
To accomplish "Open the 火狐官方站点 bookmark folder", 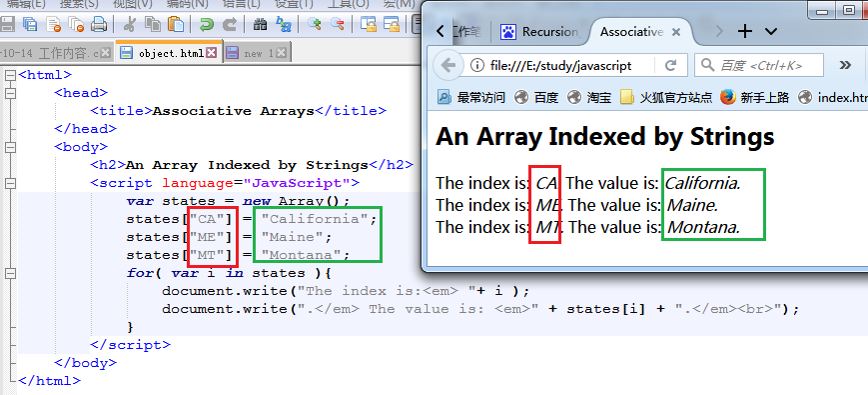I will pos(666,98).
